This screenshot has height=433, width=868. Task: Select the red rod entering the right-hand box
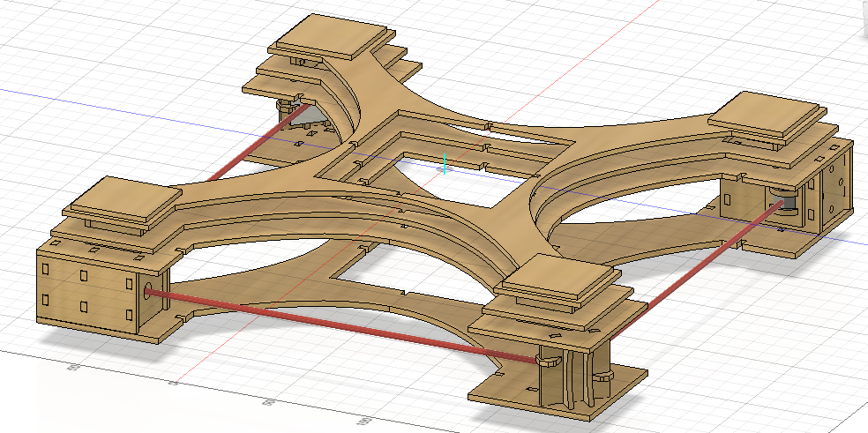[x=696, y=270]
